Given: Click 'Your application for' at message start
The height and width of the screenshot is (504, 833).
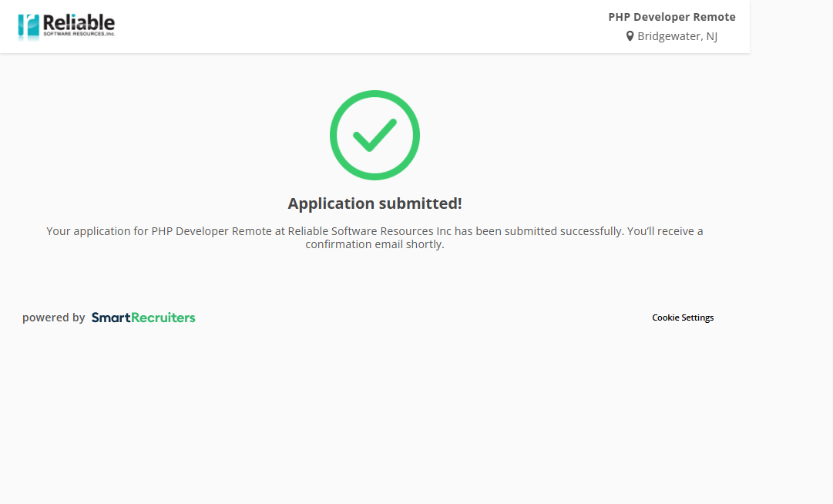Looking at the screenshot, I should [x=96, y=231].
